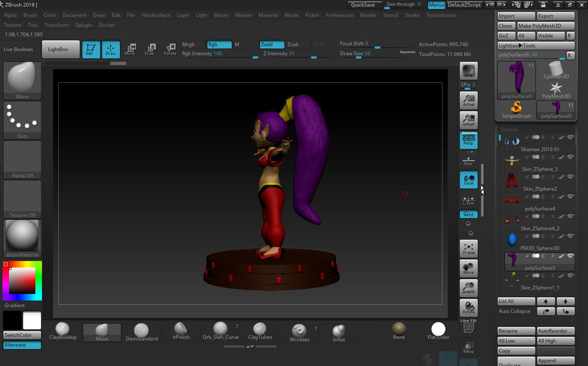
Task: Open the Dots stroke type picker
Action: tap(22, 120)
